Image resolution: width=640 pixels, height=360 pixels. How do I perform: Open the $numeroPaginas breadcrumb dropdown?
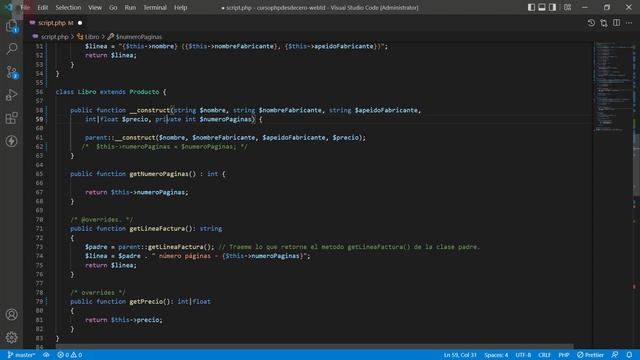coord(138,37)
